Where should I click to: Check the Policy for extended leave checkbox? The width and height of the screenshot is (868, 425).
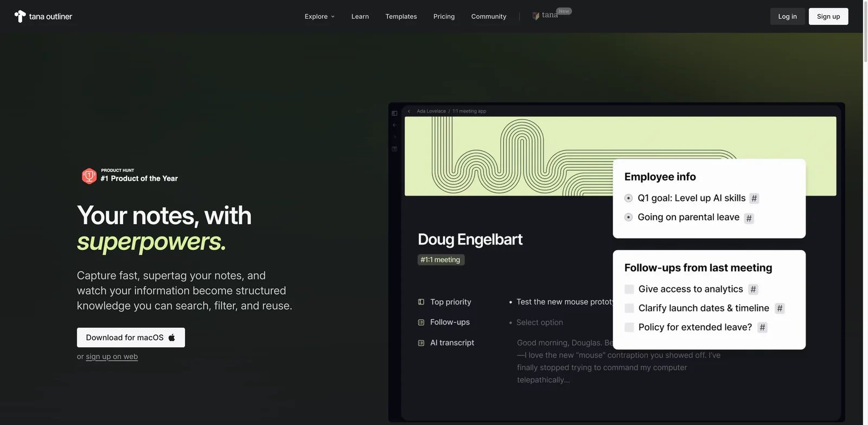629,327
